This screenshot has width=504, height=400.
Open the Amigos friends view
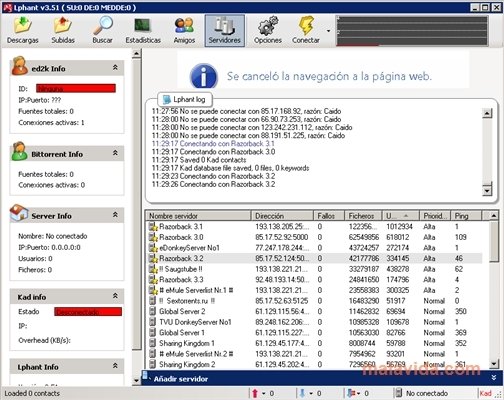(x=184, y=31)
